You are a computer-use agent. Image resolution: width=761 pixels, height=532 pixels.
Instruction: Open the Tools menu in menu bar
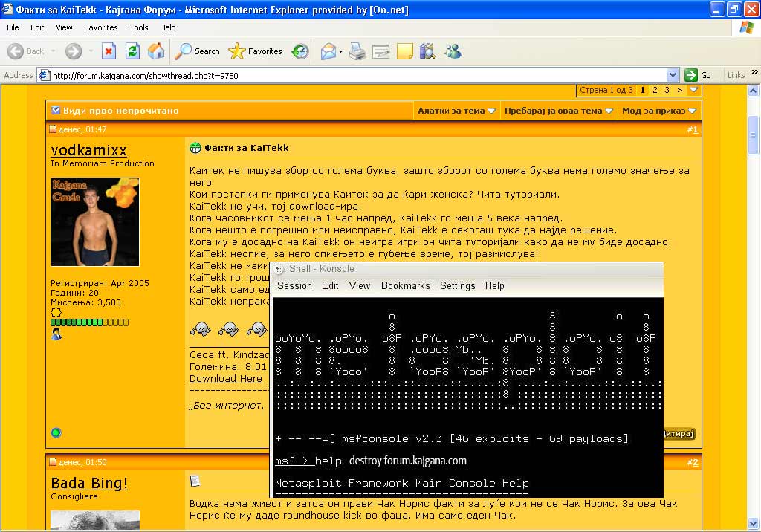coord(139,27)
